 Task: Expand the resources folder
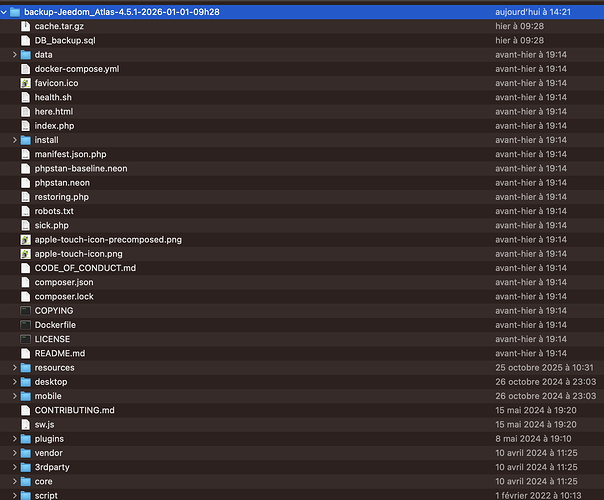[15, 367]
